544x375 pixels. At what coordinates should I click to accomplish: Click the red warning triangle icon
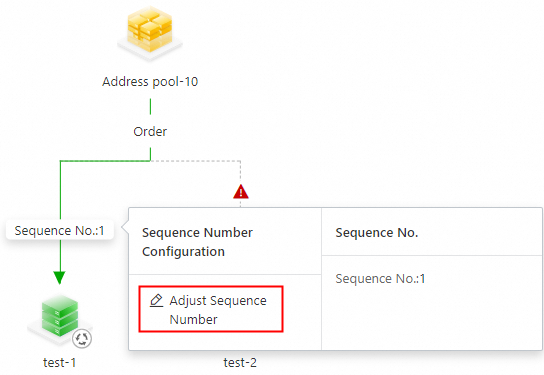click(x=241, y=192)
